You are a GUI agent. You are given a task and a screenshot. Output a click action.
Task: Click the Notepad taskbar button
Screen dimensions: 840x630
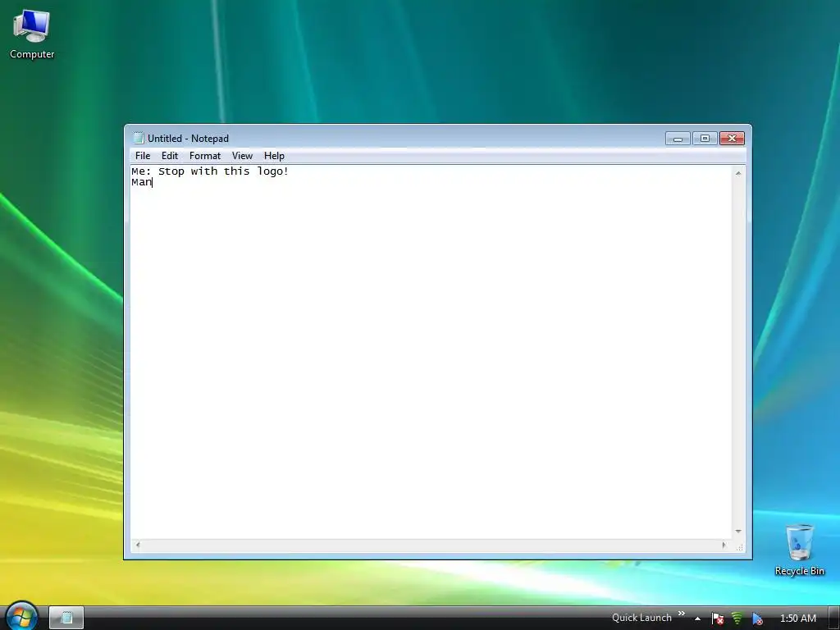66,618
